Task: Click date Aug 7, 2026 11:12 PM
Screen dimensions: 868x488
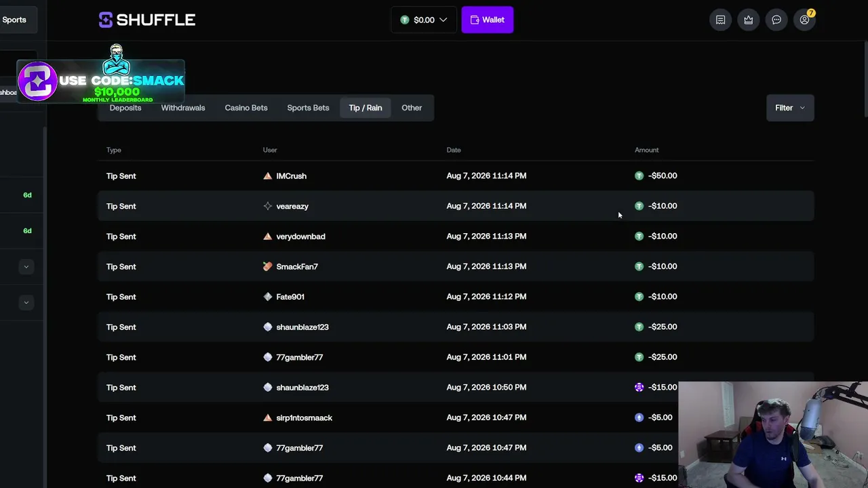Action: pyautogui.click(x=486, y=296)
